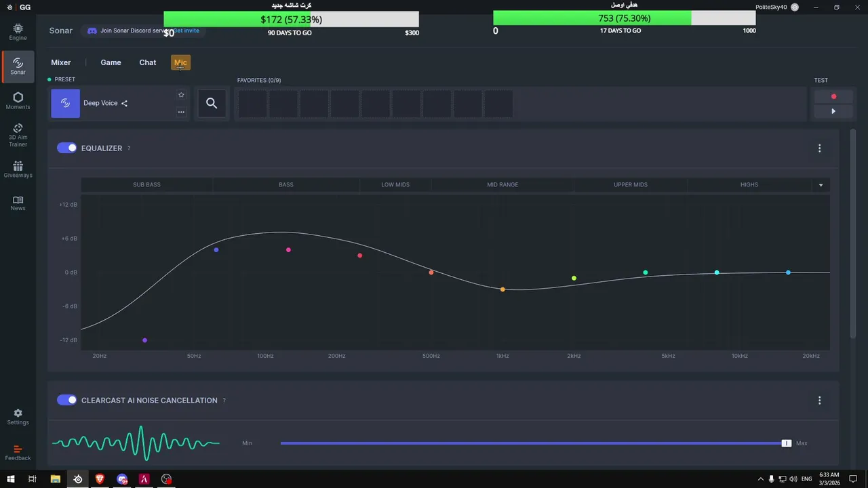
Task: Click the taskbar clock 6:33 AM
Action: click(x=829, y=479)
